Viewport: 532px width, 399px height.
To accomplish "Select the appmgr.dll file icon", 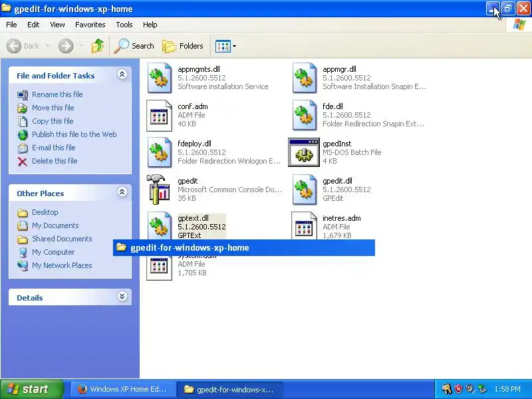I will (305, 78).
